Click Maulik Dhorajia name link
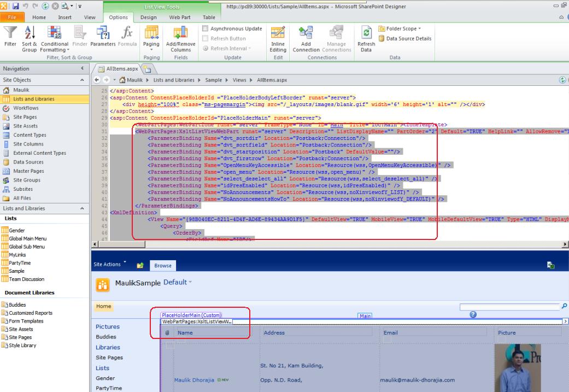 (194, 380)
